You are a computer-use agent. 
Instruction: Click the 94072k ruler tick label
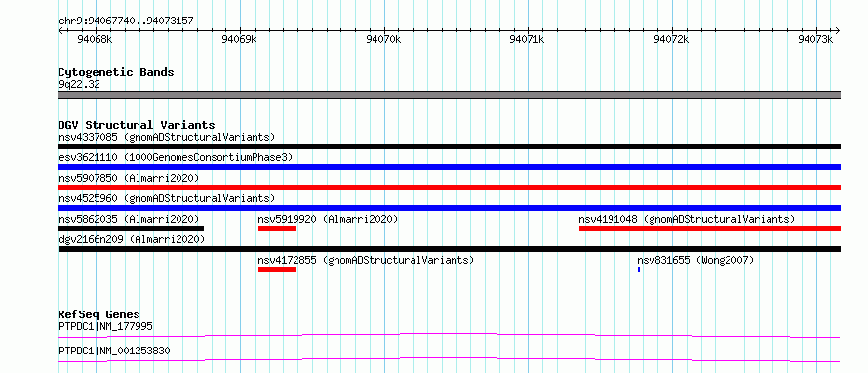pyautogui.click(x=672, y=39)
